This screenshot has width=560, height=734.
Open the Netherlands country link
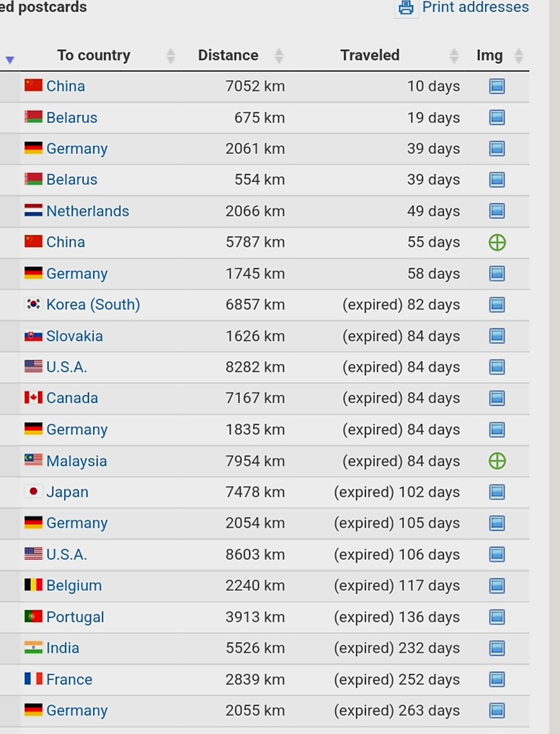[x=87, y=211]
